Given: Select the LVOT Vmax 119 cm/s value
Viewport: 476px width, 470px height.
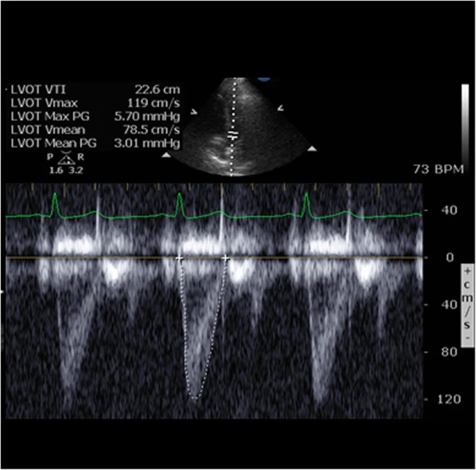Looking at the screenshot, I should [x=154, y=103].
